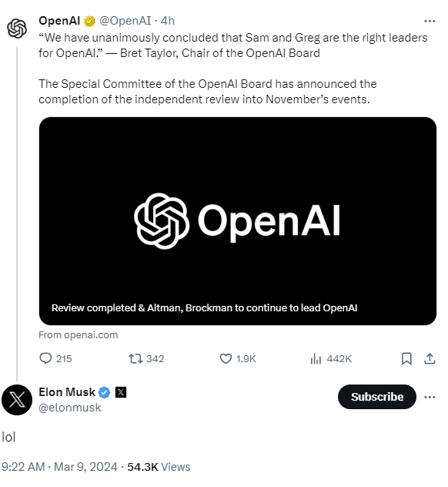
Task: Open the three-dot menu next to Subscribe
Action: [x=430, y=397]
